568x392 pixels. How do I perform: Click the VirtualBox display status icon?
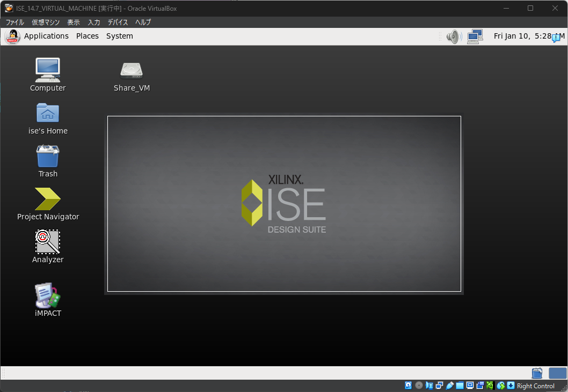tap(470, 386)
